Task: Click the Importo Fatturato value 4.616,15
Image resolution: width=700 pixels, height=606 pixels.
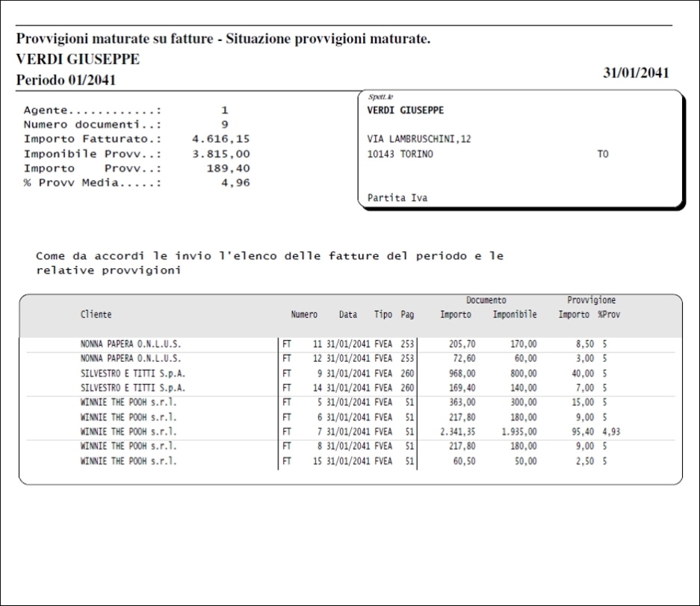Action: pos(221,139)
